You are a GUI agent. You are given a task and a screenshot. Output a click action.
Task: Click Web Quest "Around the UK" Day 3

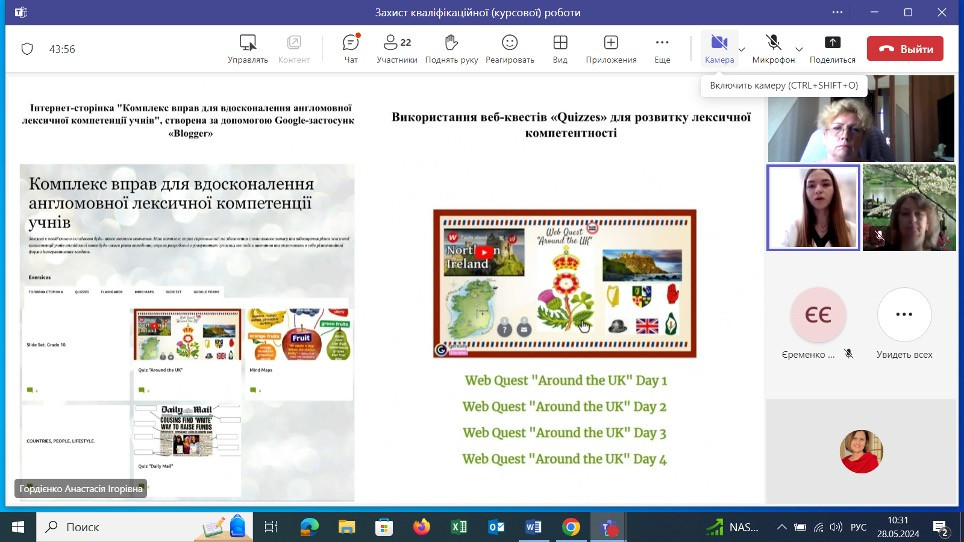pyautogui.click(x=564, y=433)
